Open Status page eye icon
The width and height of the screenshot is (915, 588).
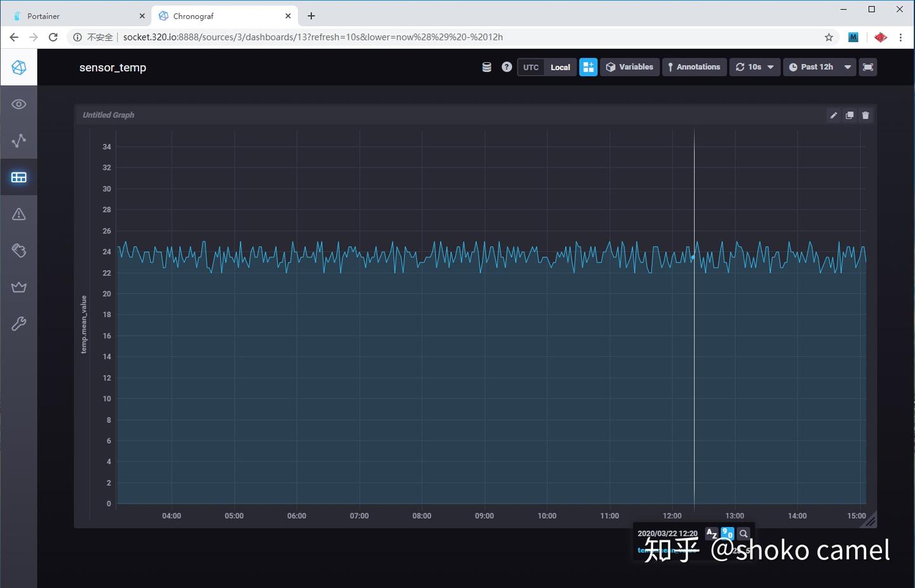click(19, 104)
